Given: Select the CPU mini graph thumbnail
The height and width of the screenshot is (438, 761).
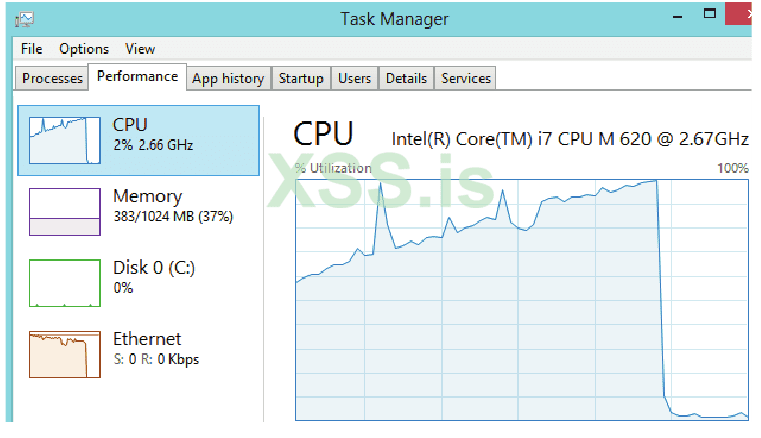Looking at the screenshot, I should [64, 139].
